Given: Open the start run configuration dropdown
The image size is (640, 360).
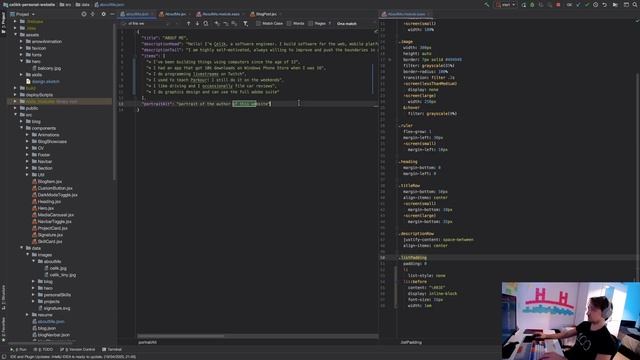Looking at the screenshot, I should 505,5.
